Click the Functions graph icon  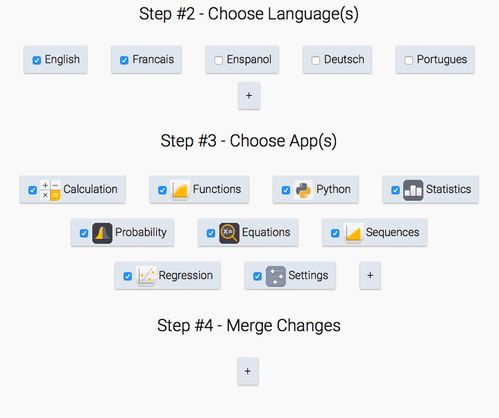pyautogui.click(x=180, y=190)
